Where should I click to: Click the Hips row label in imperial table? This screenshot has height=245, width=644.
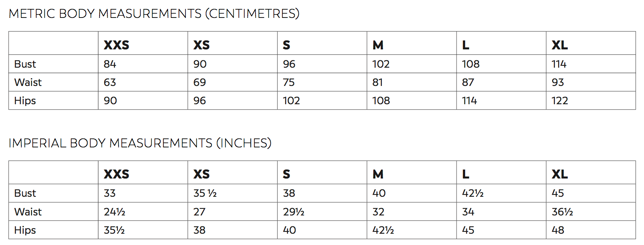[25, 230]
